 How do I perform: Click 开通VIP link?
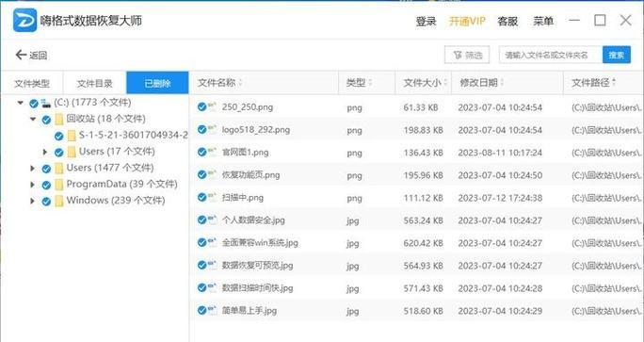467,21
